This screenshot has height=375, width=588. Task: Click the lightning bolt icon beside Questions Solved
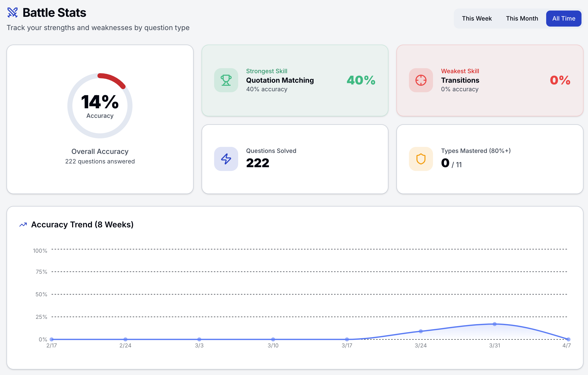(226, 159)
